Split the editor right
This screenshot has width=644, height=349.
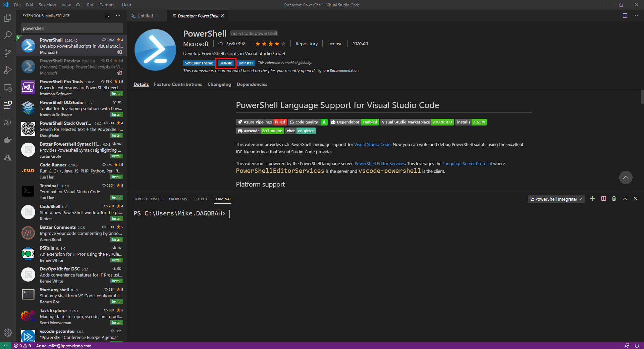pos(625,16)
